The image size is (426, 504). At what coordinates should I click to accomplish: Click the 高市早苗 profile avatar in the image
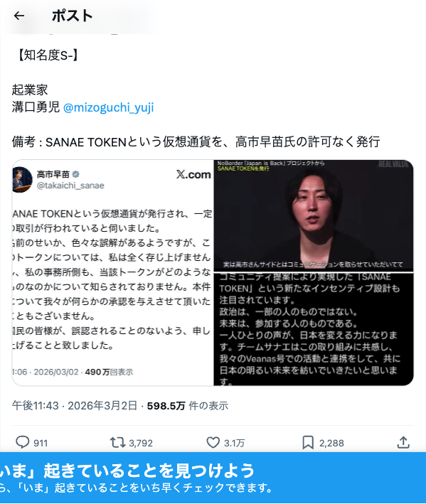point(22,180)
